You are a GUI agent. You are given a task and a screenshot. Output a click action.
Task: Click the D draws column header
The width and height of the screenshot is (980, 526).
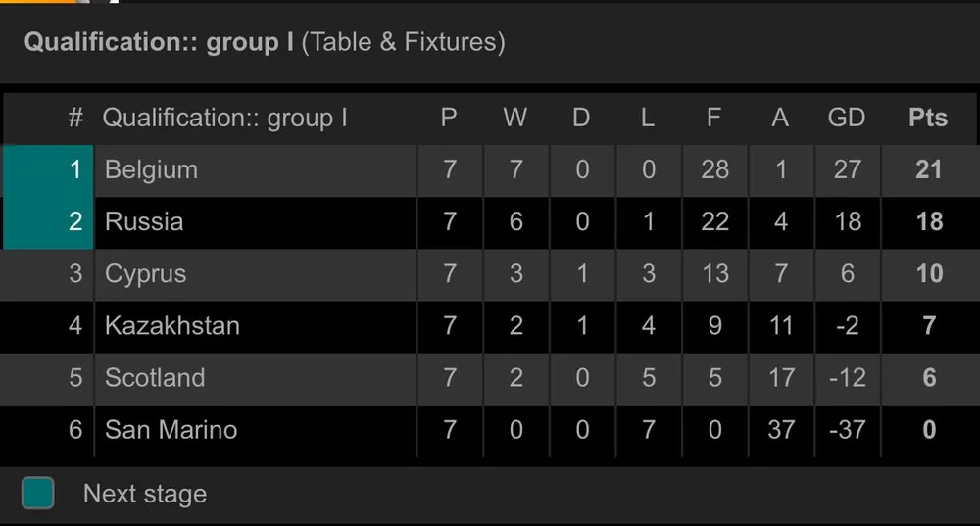[x=581, y=119]
